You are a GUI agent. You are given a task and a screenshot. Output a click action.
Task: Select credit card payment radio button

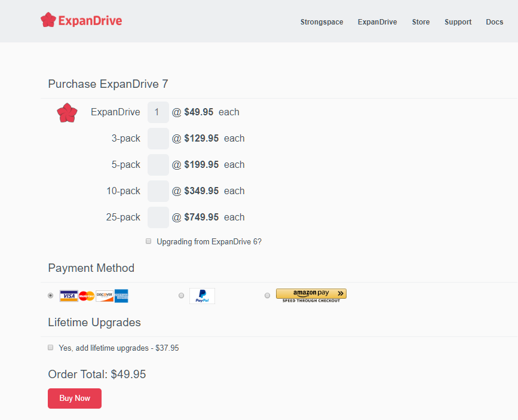(51, 295)
